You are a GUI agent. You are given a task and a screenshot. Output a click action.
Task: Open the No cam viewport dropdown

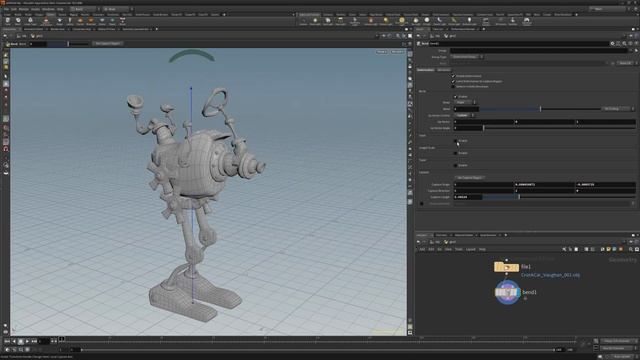coord(397,52)
